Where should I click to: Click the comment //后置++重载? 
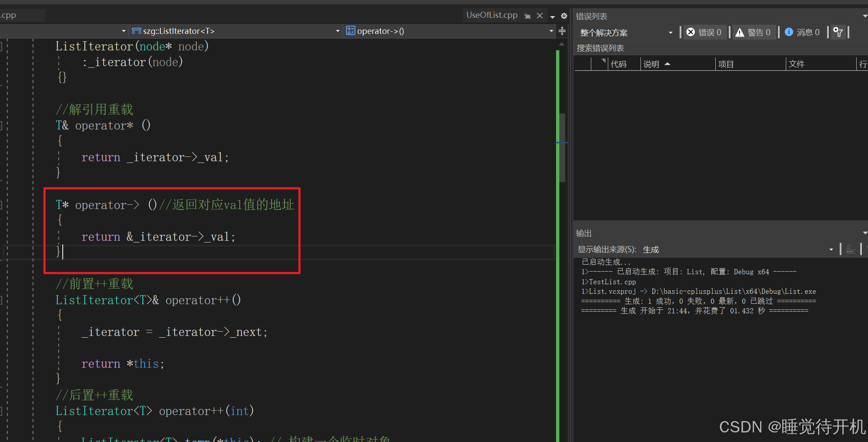(x=94, y=395)
